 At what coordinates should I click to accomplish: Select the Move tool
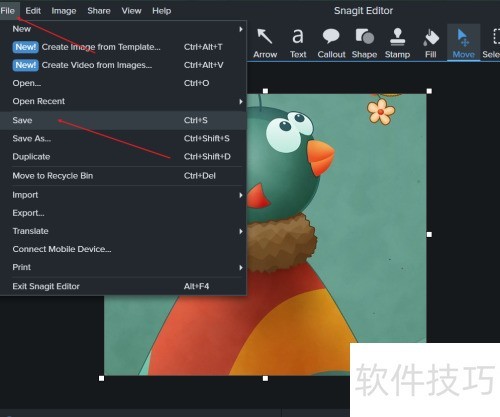point(463,43)
